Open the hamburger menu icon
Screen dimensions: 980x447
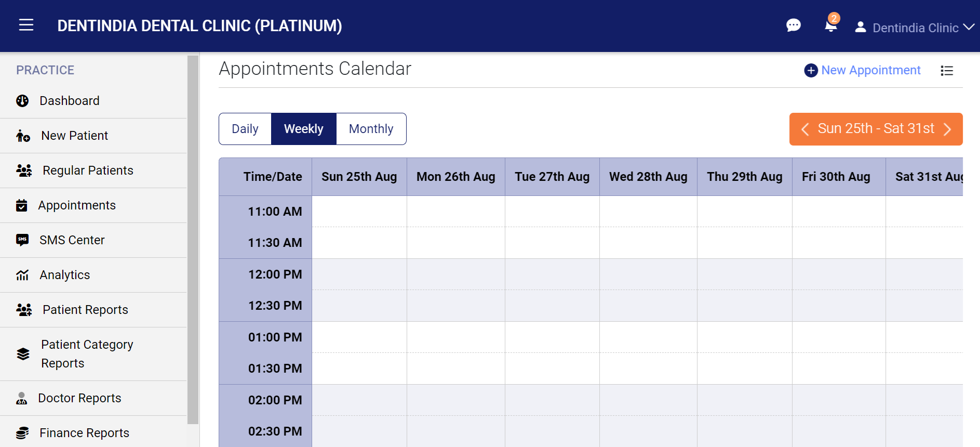pyautogui.click(x=26, y=25)
